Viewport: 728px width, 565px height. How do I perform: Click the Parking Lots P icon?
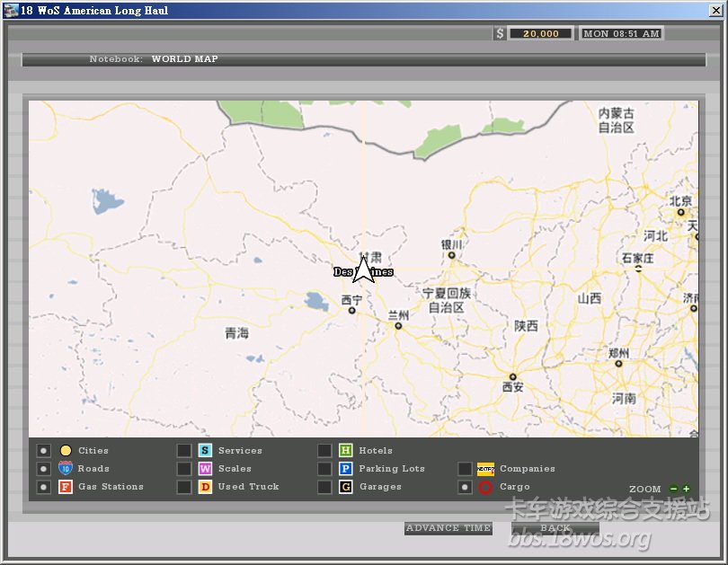[x=345, y=469]
